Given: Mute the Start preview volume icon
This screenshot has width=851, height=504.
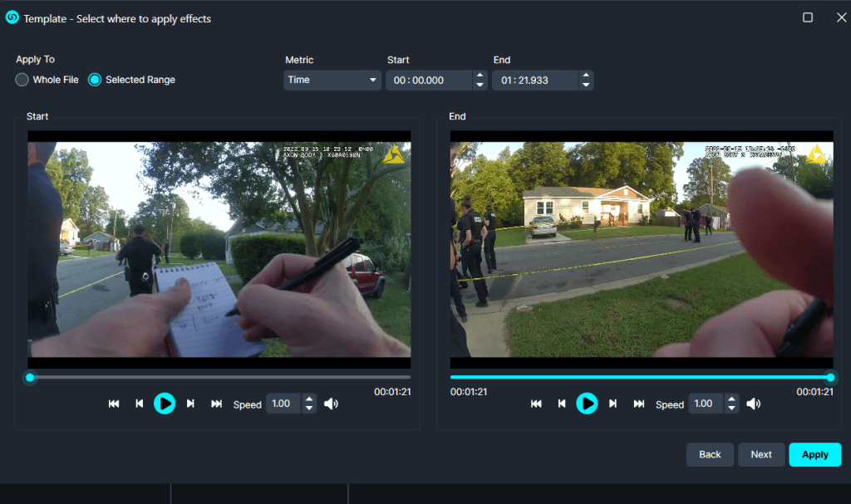Looking at the screenshot, I should 331,404.
